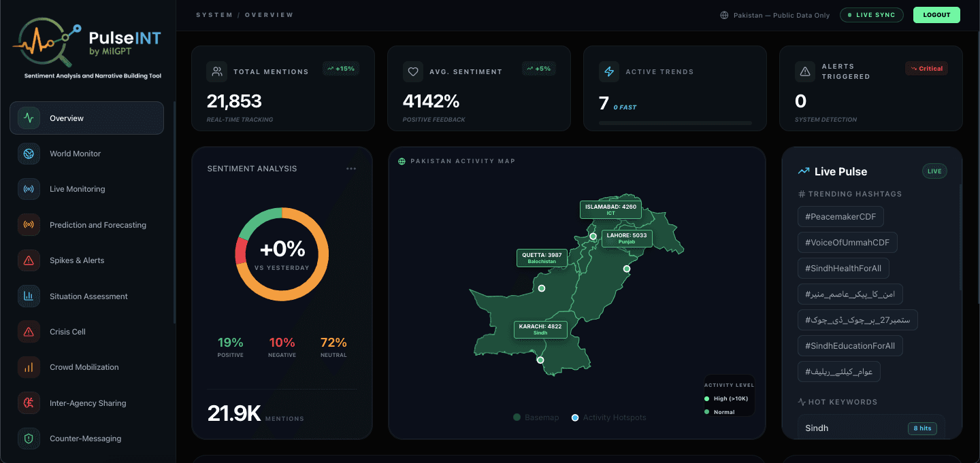This screenshot has height=463, width=980.
Task: Click the LOGOUT button
Action: click(936, 15)
